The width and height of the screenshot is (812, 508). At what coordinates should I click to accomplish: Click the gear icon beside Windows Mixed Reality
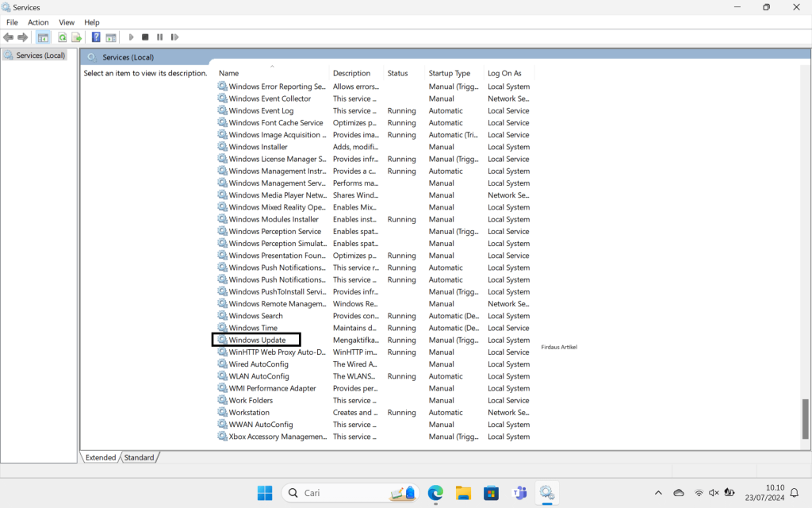222,207
